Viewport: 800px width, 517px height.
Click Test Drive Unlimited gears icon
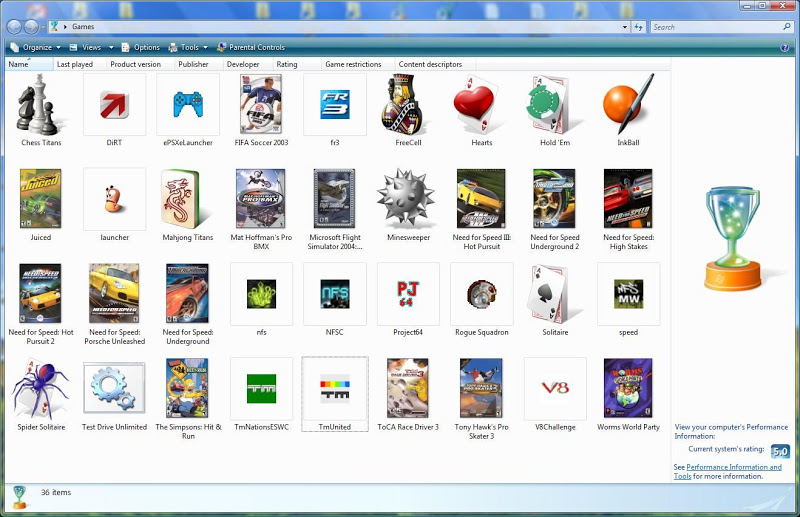coord(114,388)
